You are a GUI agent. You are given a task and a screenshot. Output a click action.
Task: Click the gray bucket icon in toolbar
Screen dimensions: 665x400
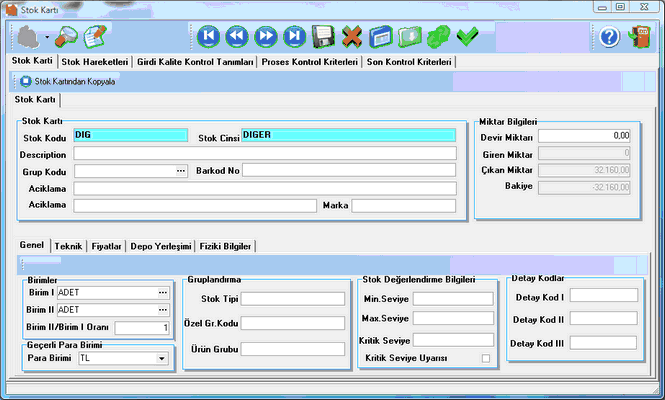pyautogui.click(x=28, y=37)
